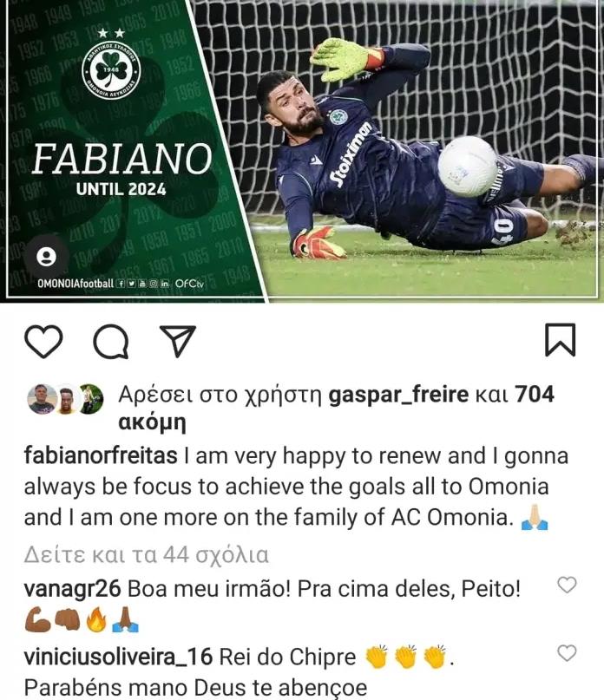Open the fabianorfreitas profile from caption
604x700 pixels.
coord(101,456)
